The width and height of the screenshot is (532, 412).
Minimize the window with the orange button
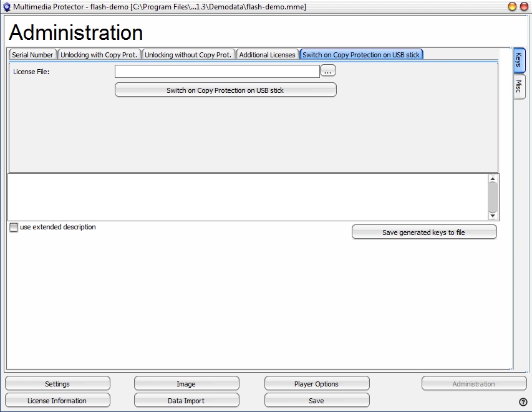[512, 6]
